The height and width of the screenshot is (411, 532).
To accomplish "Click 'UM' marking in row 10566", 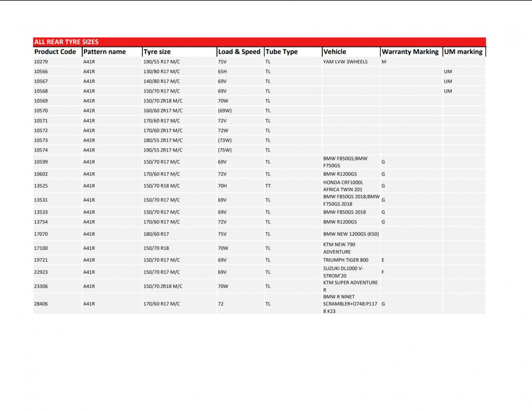I will tap(448, 72).
